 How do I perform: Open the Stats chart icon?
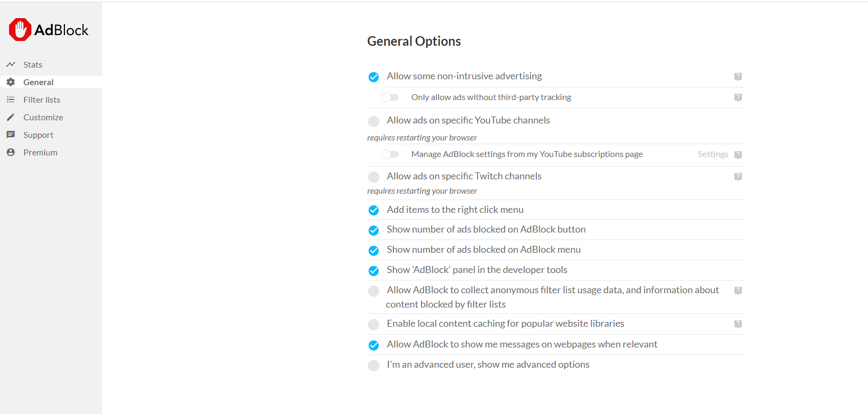pos(11,64)
